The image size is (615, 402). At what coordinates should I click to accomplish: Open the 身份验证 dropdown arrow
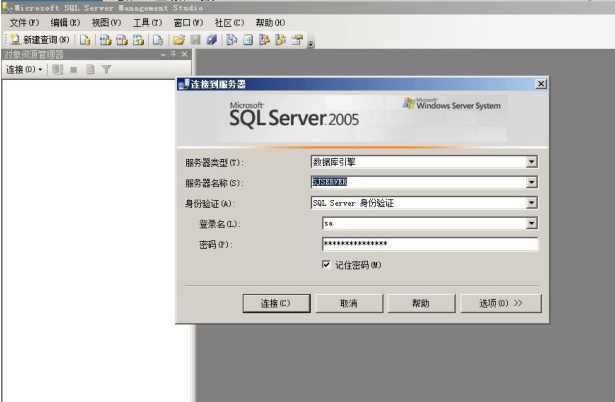[532, 202]
